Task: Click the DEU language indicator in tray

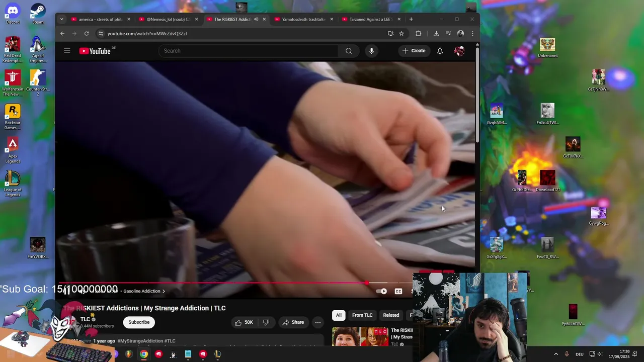Action: point(580,354)
